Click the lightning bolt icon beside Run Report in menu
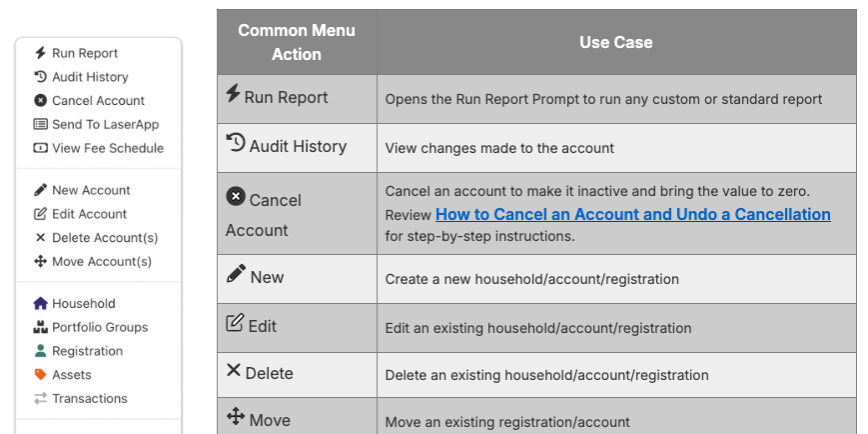This screenshot has width=868, height=434. [40, 53]
